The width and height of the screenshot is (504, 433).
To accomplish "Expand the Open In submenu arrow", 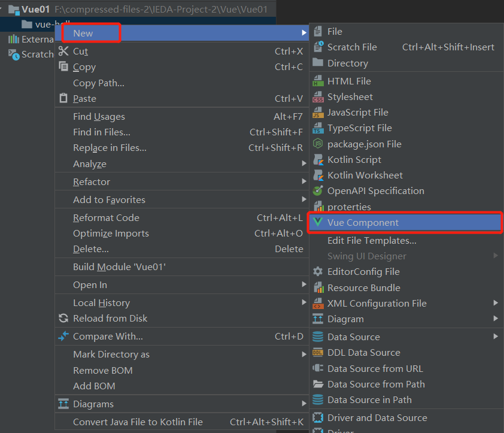I will coord(304,284).
